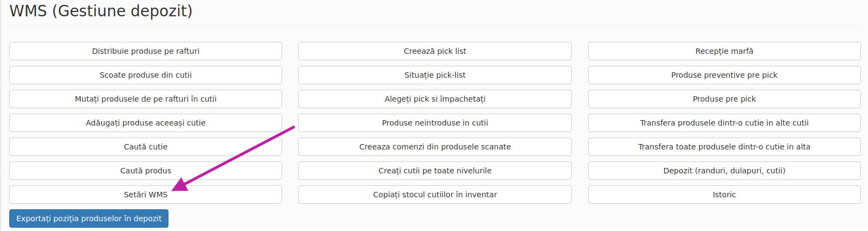Select Alegeți pick si împachetați

point(435,99)
